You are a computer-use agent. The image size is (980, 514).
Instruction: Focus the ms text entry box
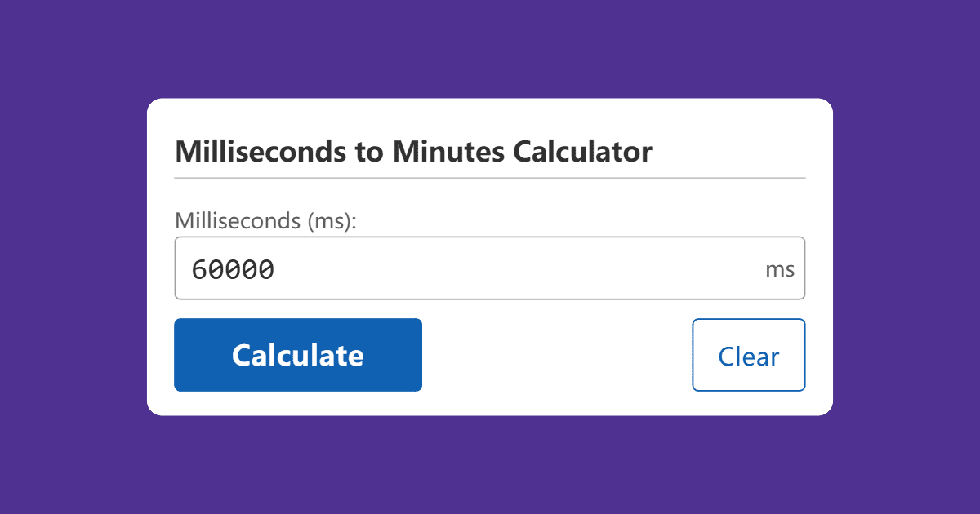pyautogui.click(x=490, y=268)
